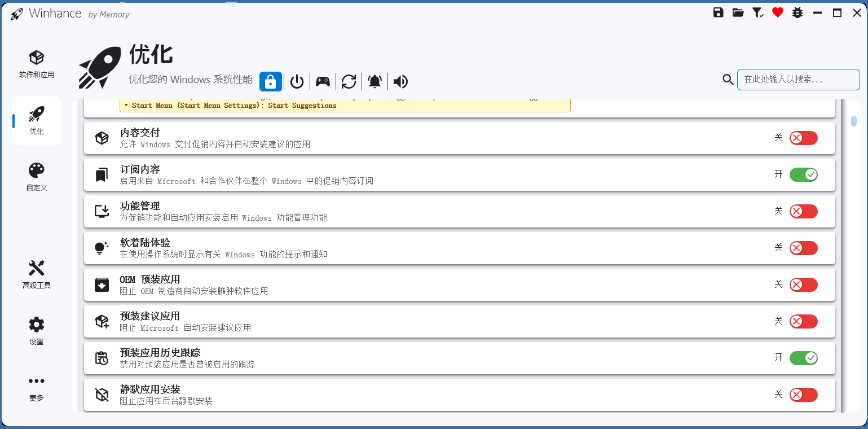This screenshot has height=429, width=868.
Task: Click the 阻止 Microsoft 自动安装建议应用 description
Action: (185, 328)
